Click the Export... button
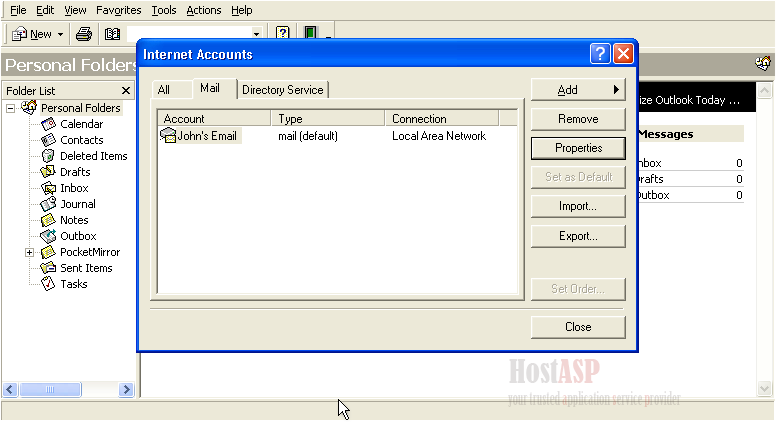 pyautogui.click(x=578, y=236)
